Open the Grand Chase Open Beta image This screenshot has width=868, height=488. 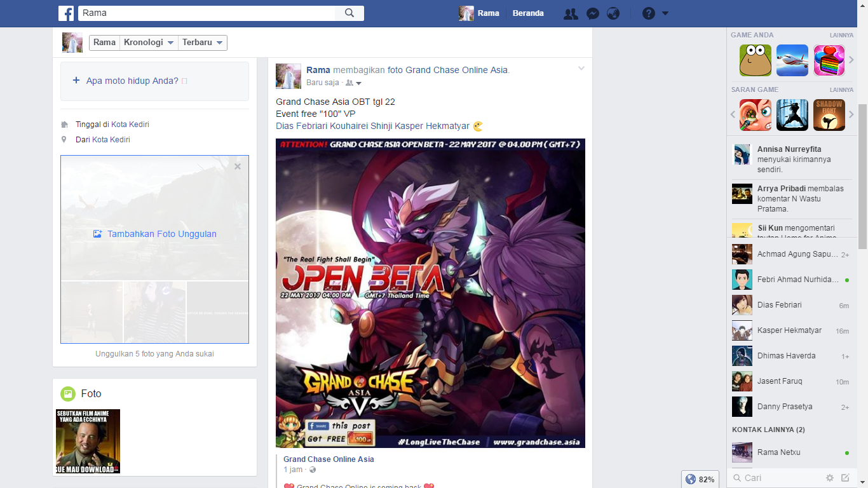[x=430, y=293]
